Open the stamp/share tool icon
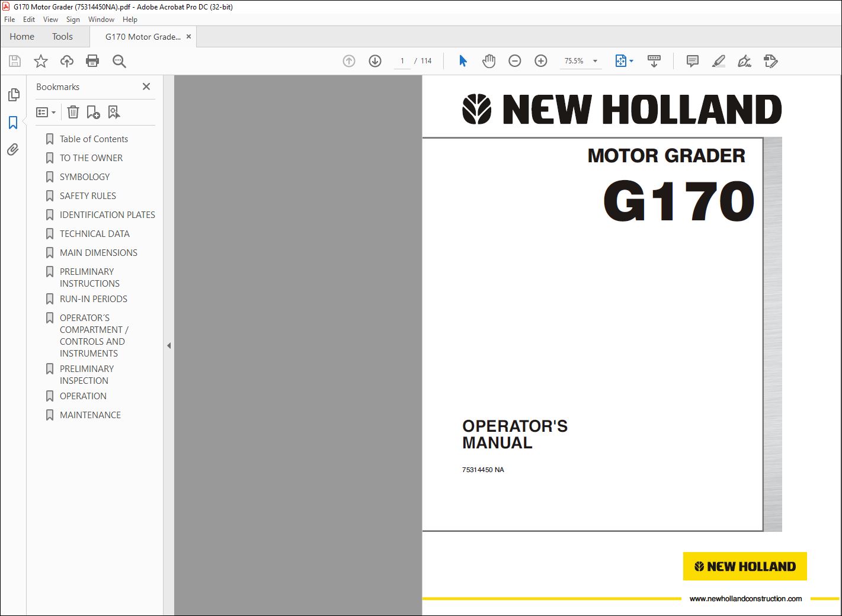The width and height of the screenshot is (842, 616). 770,61
